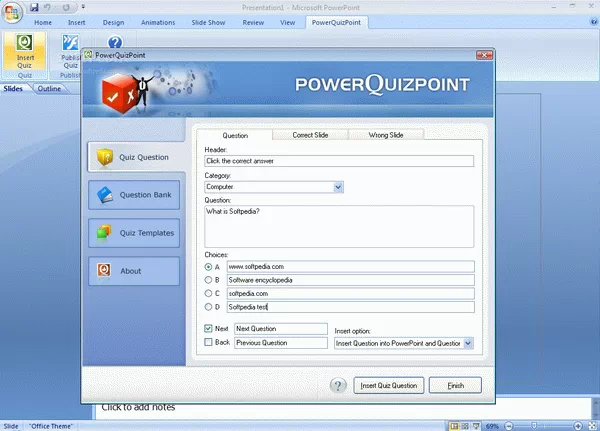
Task: Expand the Insert option dropdown
Action: (x=468, y=343)
